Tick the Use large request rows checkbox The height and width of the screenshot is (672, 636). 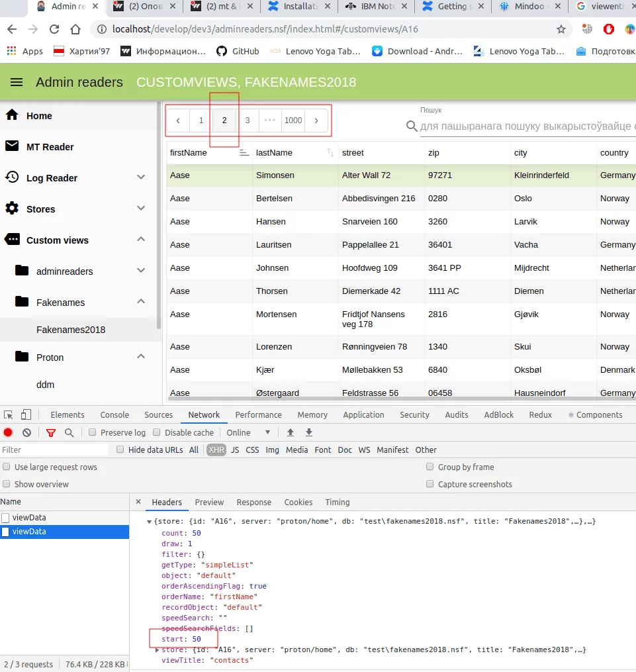[7, 467]
